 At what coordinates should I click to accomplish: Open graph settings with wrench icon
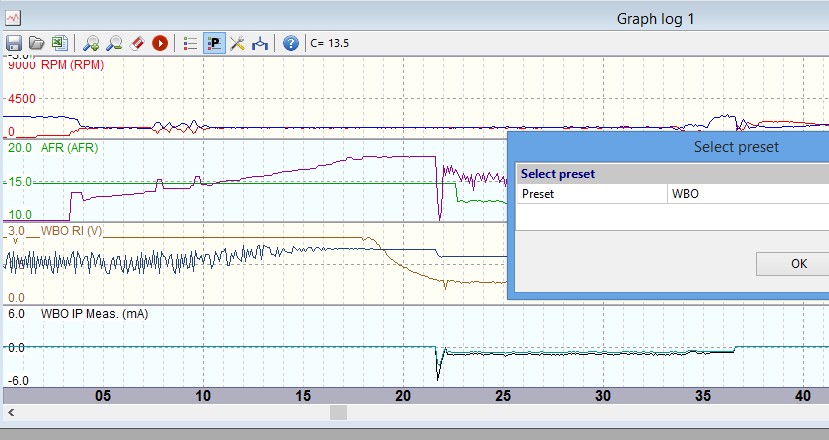coord(237,43)
